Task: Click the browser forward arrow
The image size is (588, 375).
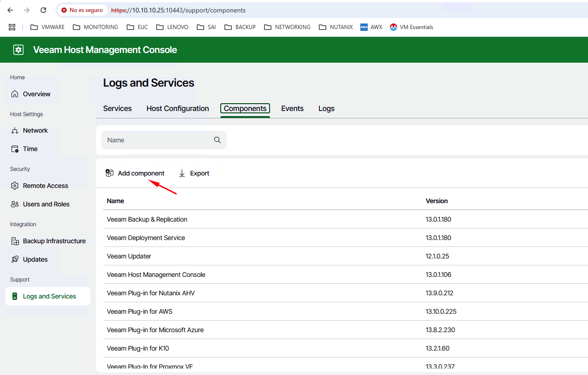Action: tap(27, 10)
